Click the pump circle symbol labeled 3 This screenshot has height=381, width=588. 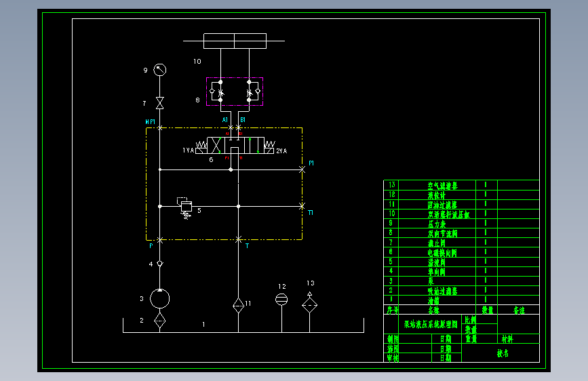pyautogui.click(x=160, y=298)
